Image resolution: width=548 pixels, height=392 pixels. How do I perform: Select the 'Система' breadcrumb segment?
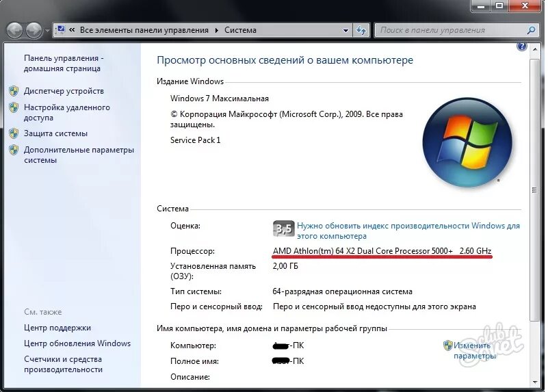[x=240, y=30]
